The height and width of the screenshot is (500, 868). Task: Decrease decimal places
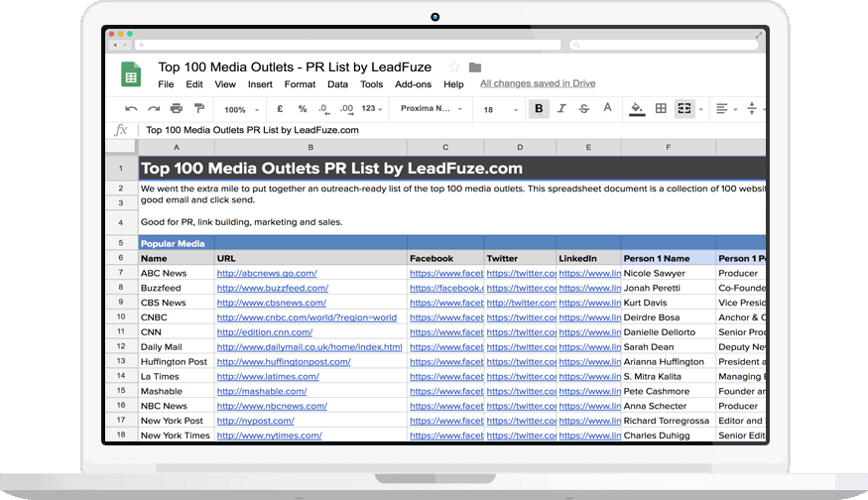tap(323, 109)
